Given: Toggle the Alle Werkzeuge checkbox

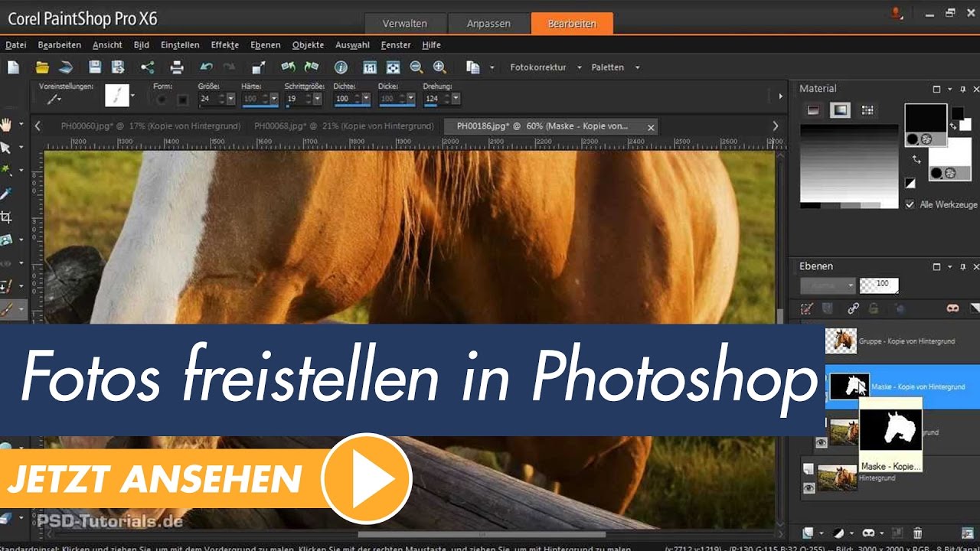Looking at the screenshot, I should [x=910, y=204].
